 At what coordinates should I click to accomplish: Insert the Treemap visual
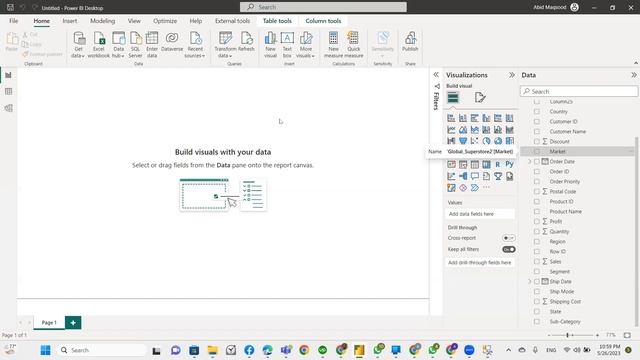click(x=509, y=141)
